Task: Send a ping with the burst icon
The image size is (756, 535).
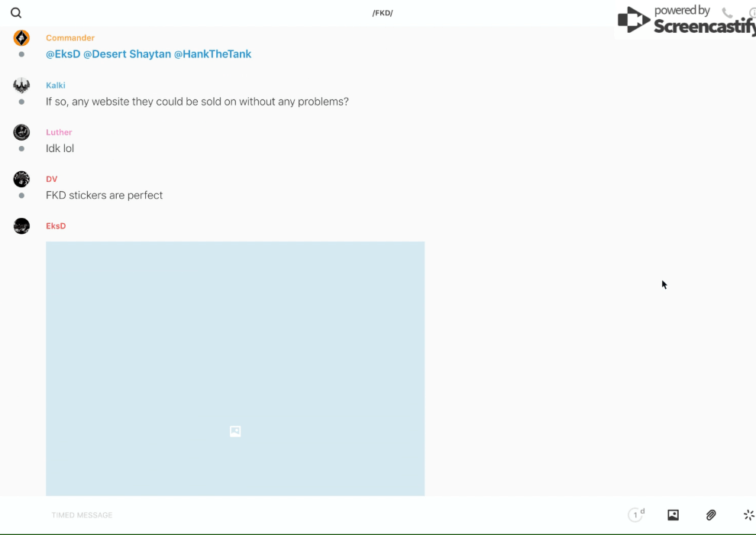Action: pos(748,515)
